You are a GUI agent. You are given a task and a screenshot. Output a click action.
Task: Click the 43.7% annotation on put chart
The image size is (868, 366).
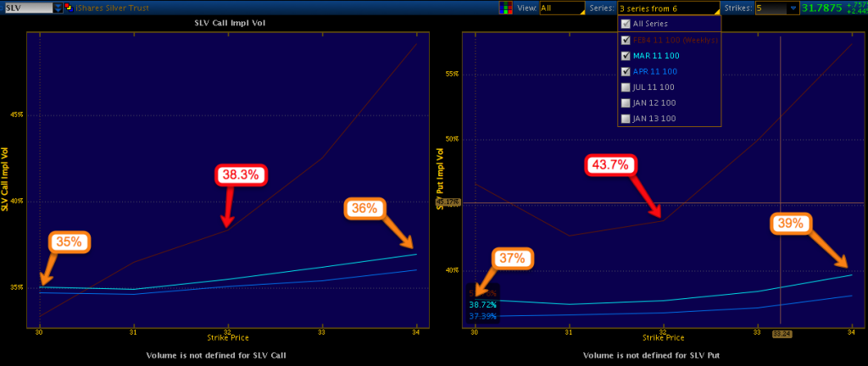coord(610,165)
